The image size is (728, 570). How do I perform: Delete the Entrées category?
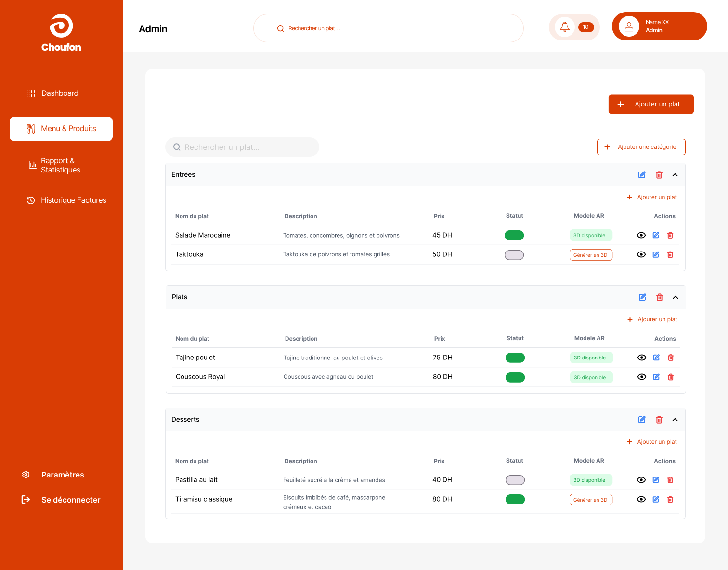tap(659, 175)
